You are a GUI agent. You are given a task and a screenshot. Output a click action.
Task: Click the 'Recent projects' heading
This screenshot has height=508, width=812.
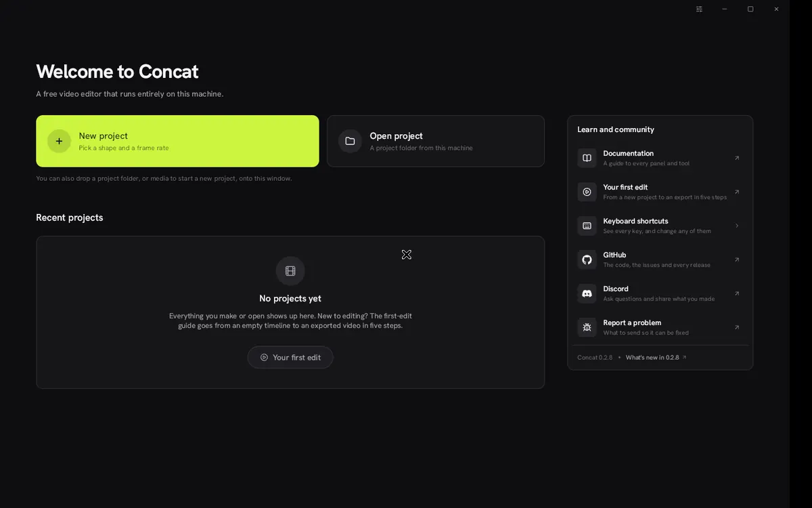70,217
